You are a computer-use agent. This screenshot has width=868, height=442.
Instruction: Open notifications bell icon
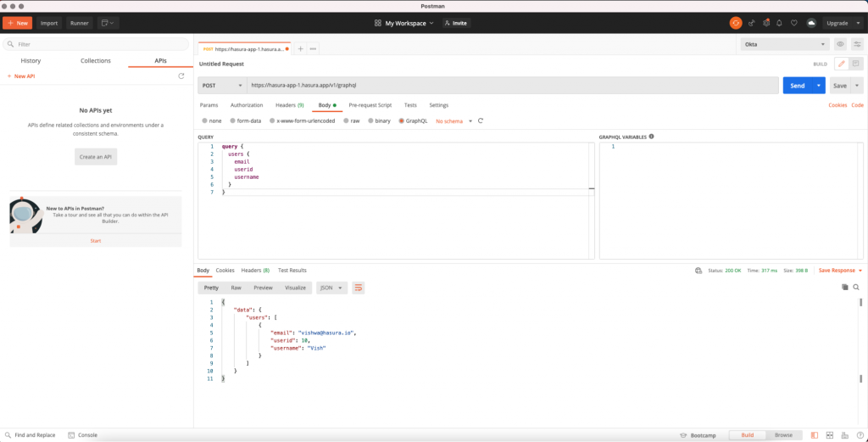pos(780,23)
